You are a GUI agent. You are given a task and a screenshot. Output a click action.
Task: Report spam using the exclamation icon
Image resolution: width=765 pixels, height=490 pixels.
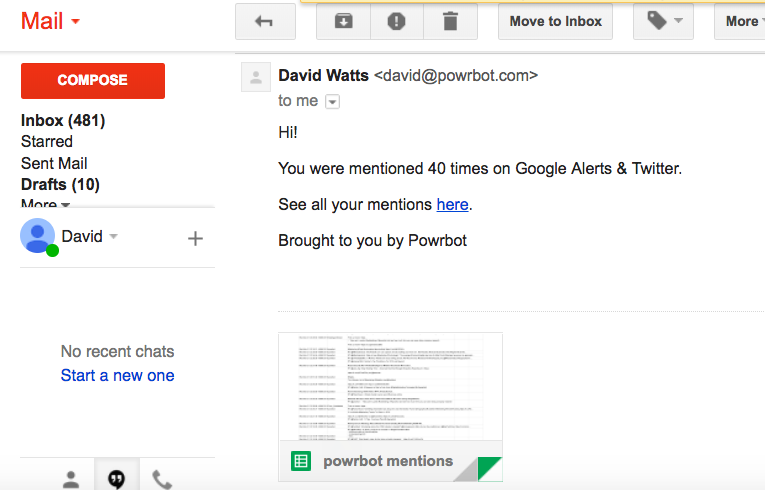[397, 21]
